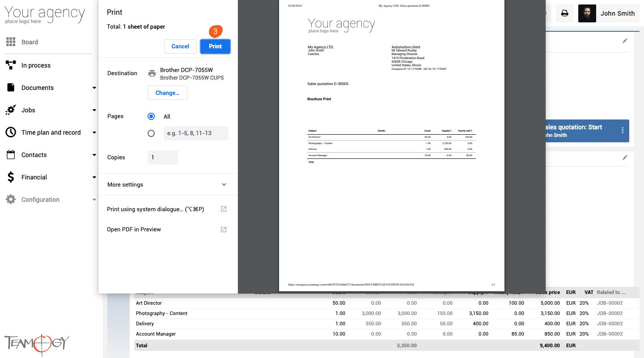Click JOB-00002 in Art Director row
This screenshot has width=644, height=358.
tap(610, 303)
